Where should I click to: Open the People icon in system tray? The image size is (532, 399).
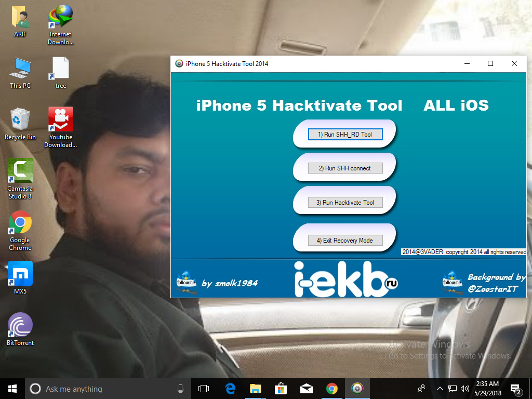[x=421, y=389]
